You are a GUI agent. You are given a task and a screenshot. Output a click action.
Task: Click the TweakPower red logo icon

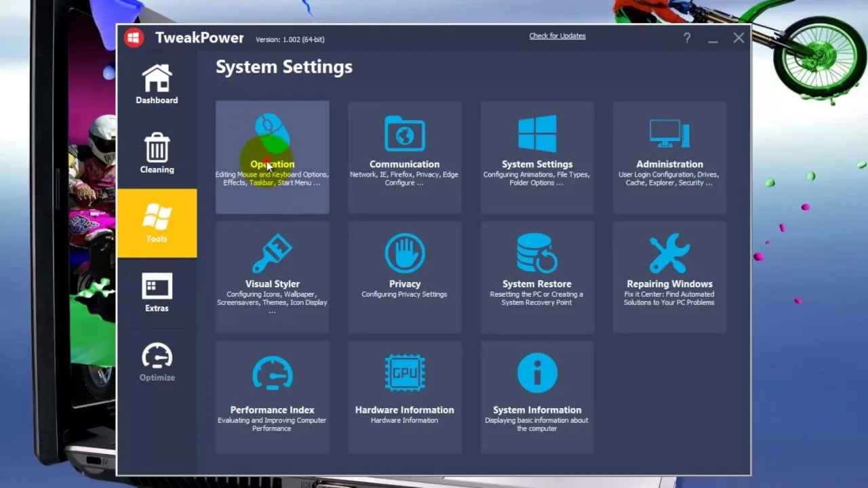(134, 38)
